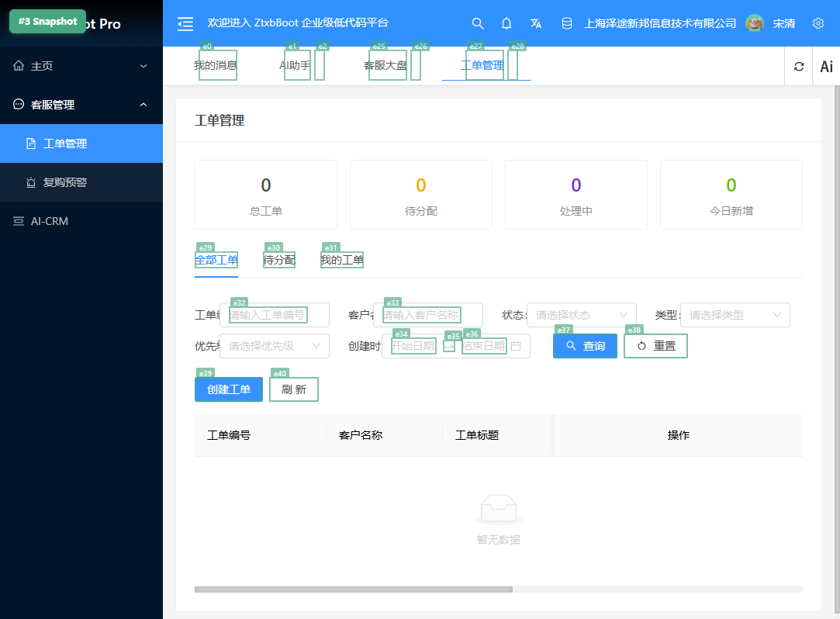The width and height of the screenshot is (840, 619).
Task: Expand the 主页 menu chevron
Action: 143,66
